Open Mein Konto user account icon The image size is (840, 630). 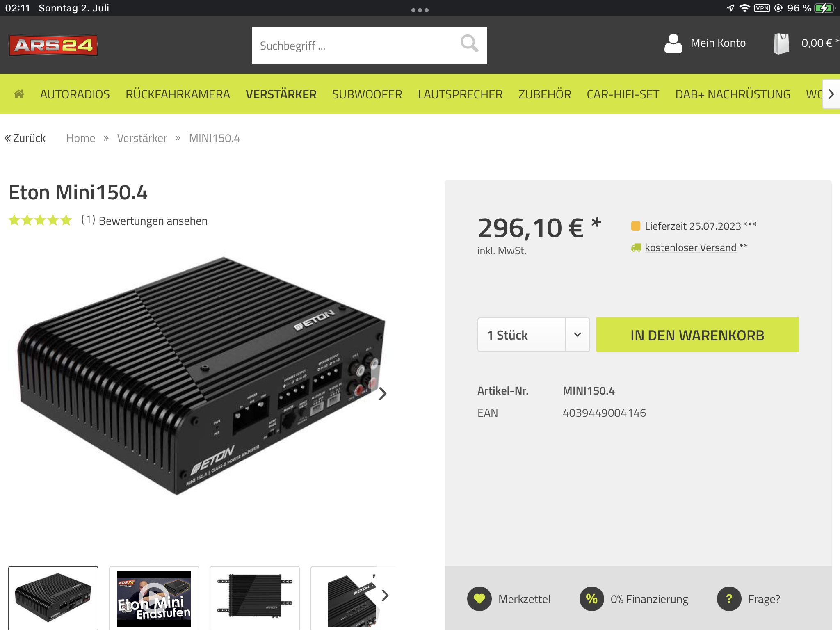point(673,43)
